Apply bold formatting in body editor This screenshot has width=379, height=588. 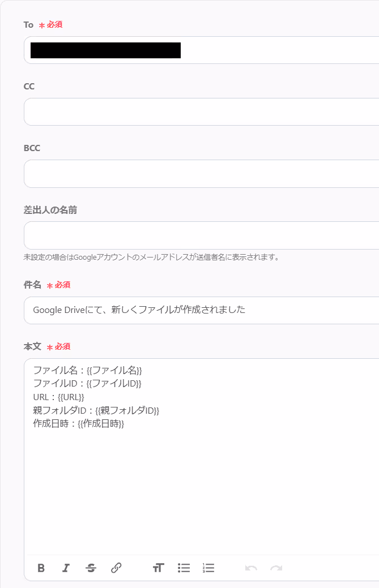(41, 568)
